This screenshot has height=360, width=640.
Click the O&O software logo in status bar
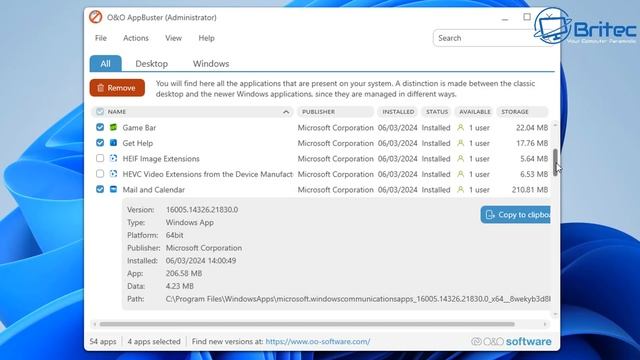click(511, 342)
